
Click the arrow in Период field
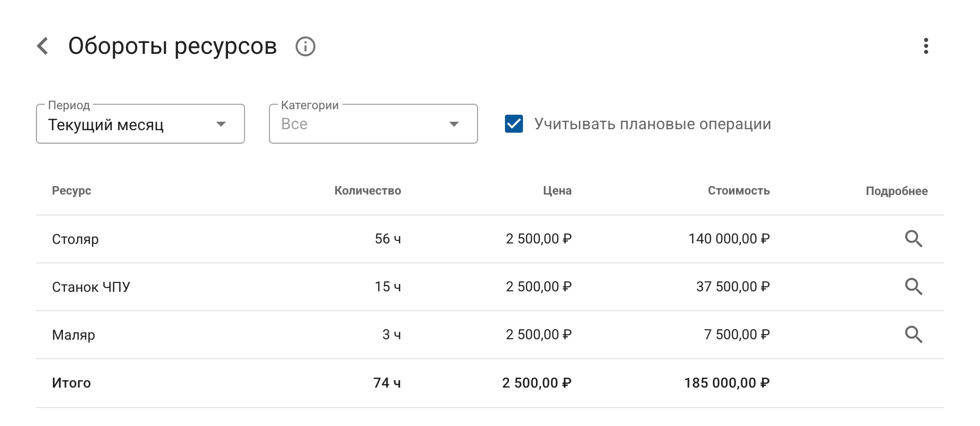tap(221, 124)
